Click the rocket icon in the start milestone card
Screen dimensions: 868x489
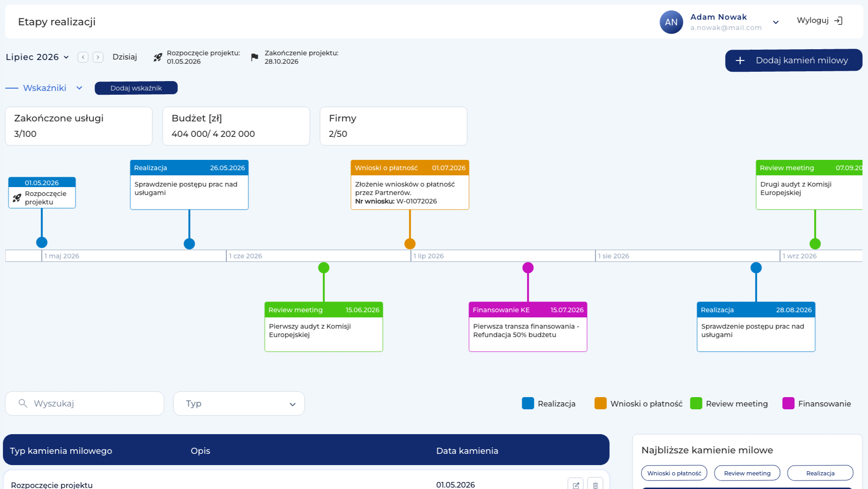coord(17,198)
